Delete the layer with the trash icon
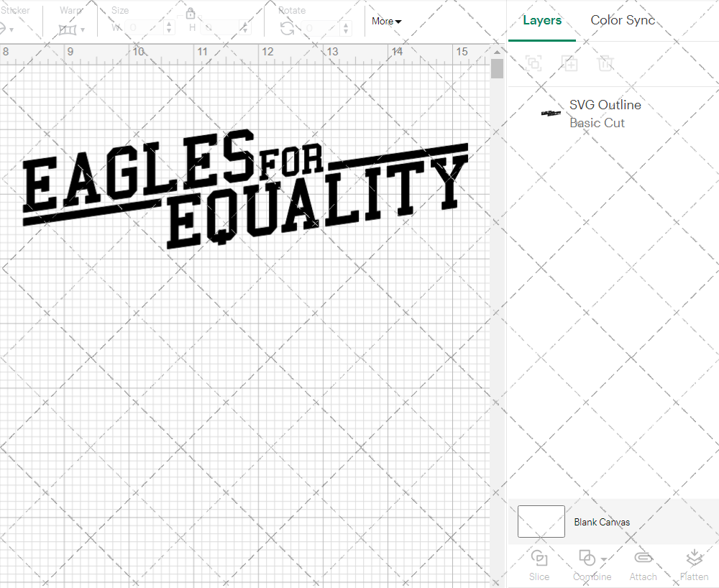The width and height of the screenshot is (719, 588). (x=605, y=63)
